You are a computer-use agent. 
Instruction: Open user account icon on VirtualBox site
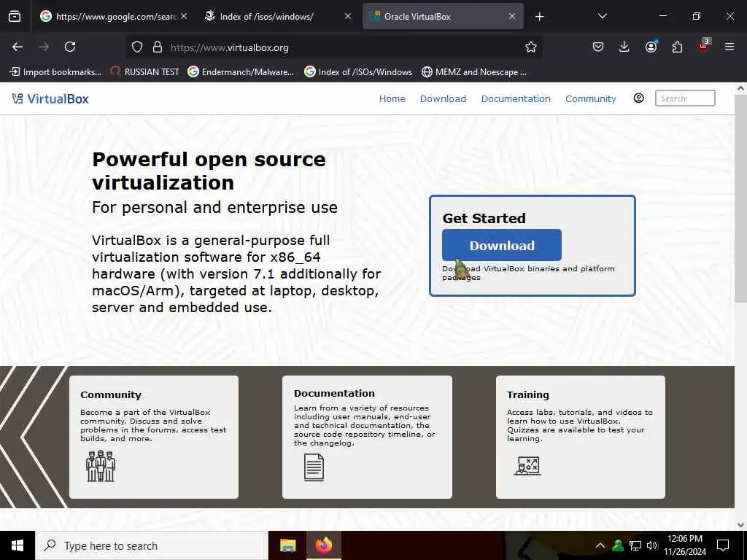(638, 98)
